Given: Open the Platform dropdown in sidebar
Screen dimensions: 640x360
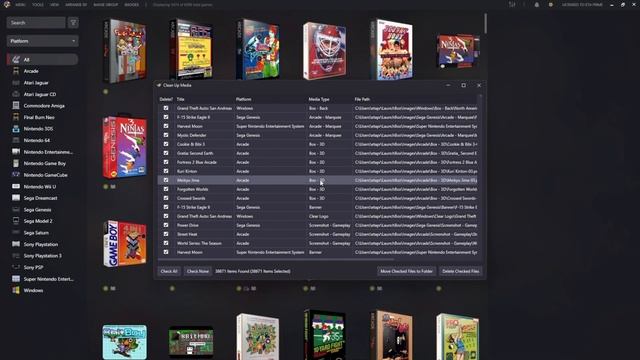Looking at the screenshot, I should 42,41.
